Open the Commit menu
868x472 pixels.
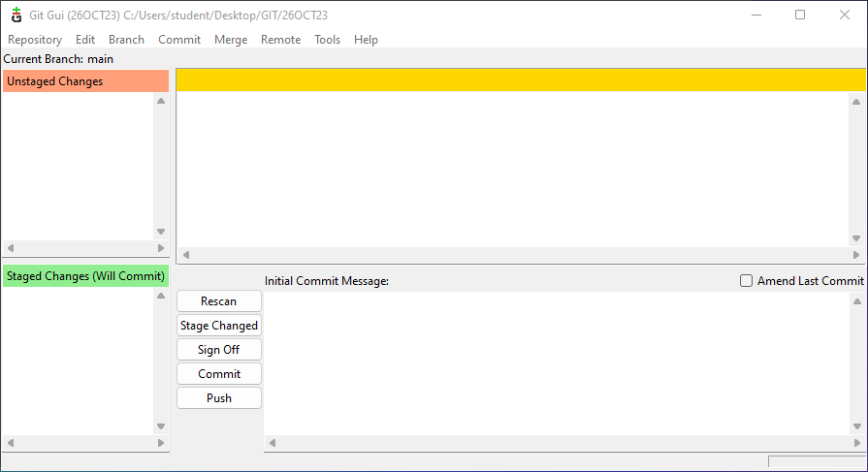pyautogui.click(x=179, y=40)
